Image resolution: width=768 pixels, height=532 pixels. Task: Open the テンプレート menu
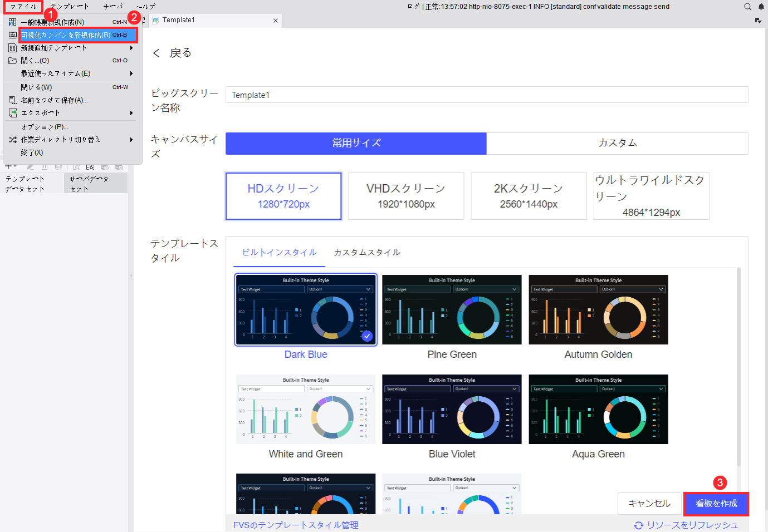click(x=70, y=7)
